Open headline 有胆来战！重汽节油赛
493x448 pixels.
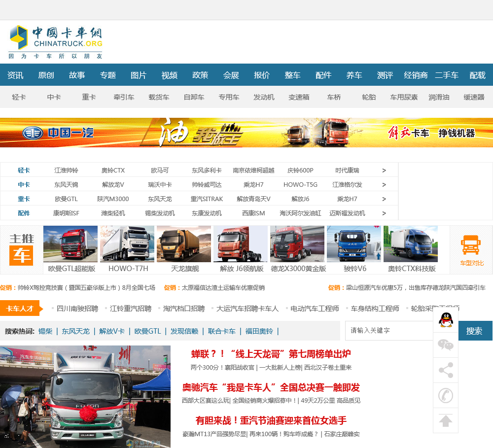point(271,420)
